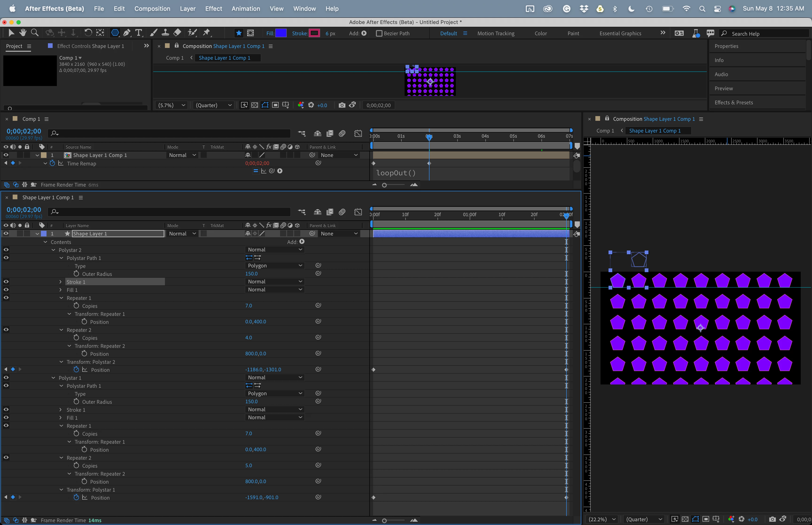The height and width of the screenshot is (525, 812).
Task: Select the Puppet Pin tool
Action: [207, 33]
